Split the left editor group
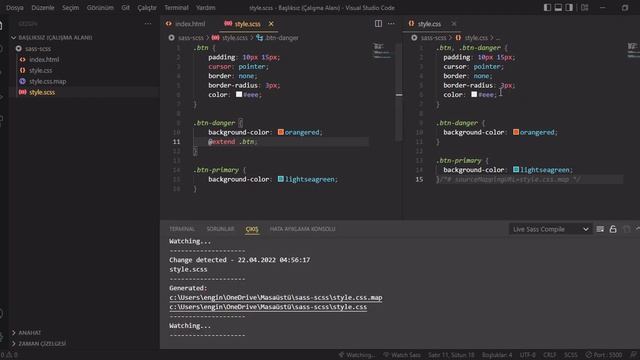The height and width of the screenshot is (360, 640). (x=378, y=24)
